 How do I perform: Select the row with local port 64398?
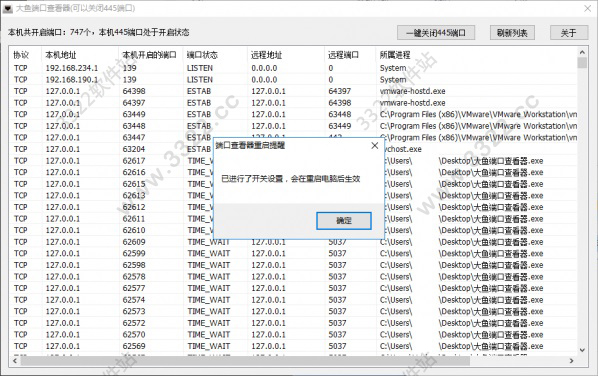[293, 91]
